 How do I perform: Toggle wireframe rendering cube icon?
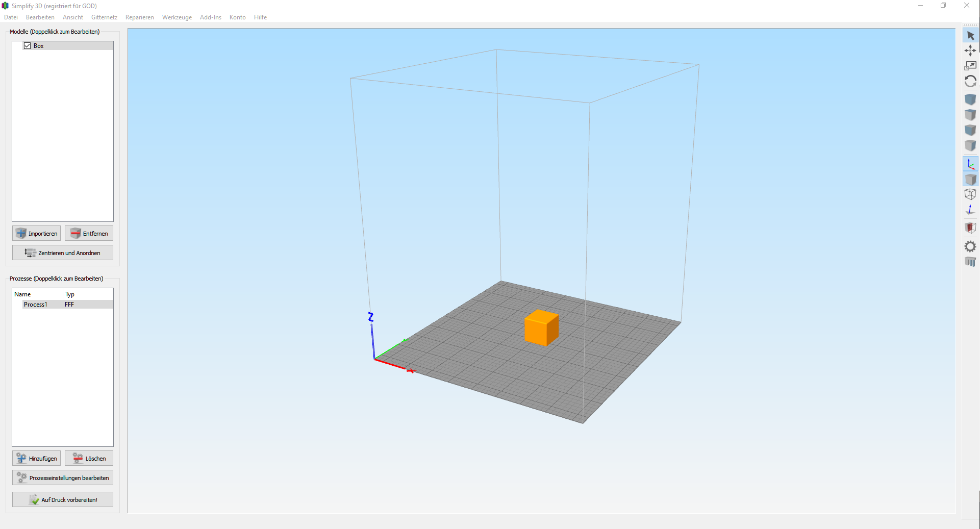pyautogui.click(x=970, y=194)
